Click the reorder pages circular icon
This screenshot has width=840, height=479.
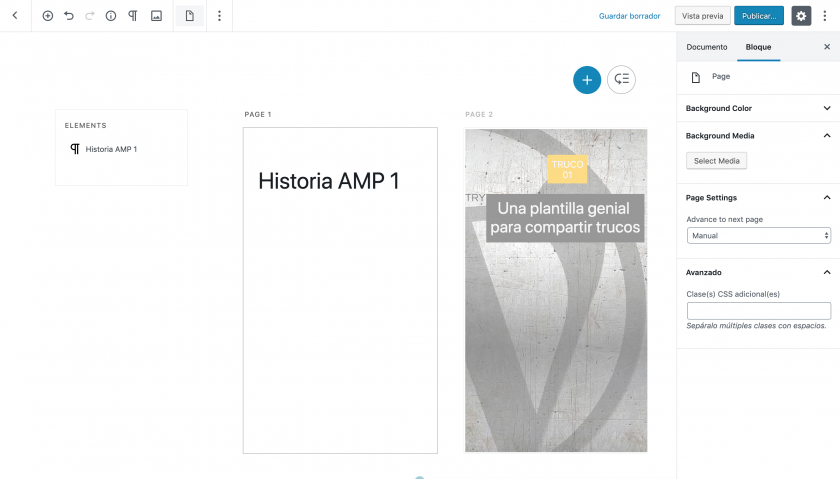pos(621,80)
